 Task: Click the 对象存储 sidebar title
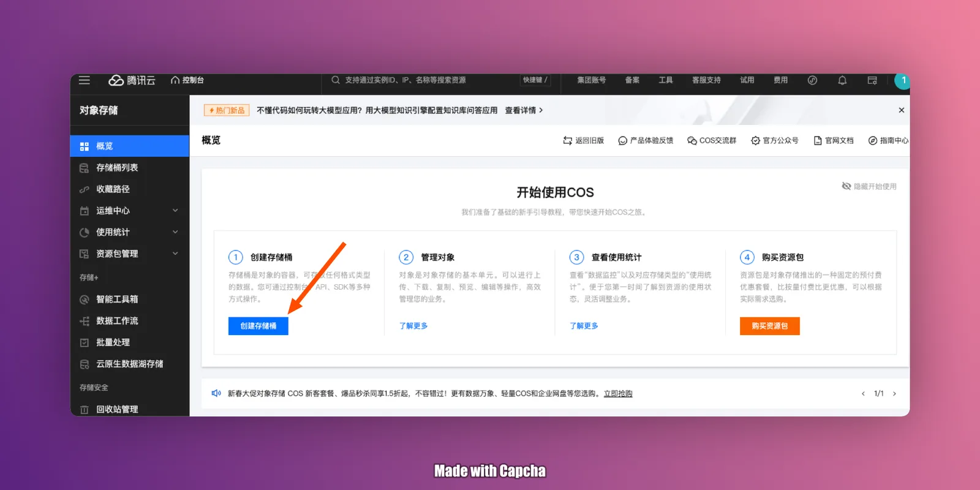[99, 110]
